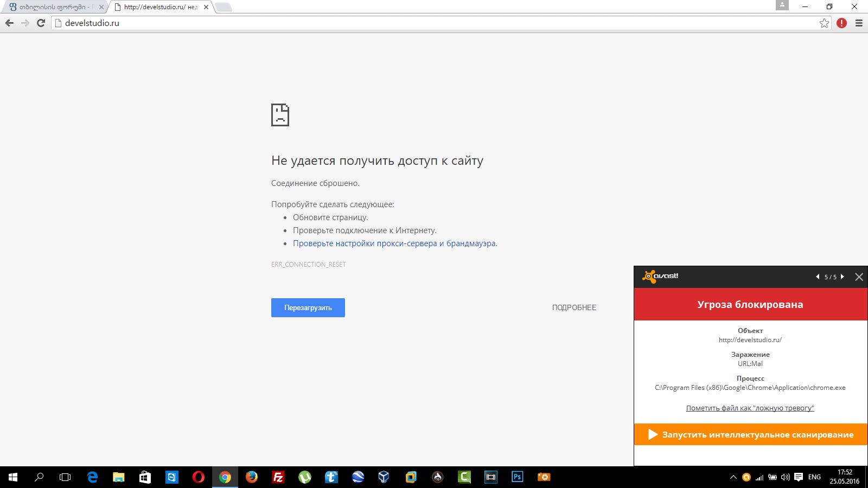The height and width of the screenshot is (488, 868).
Task: Click the Avast tray icon
Action: [x=746, y=477]
